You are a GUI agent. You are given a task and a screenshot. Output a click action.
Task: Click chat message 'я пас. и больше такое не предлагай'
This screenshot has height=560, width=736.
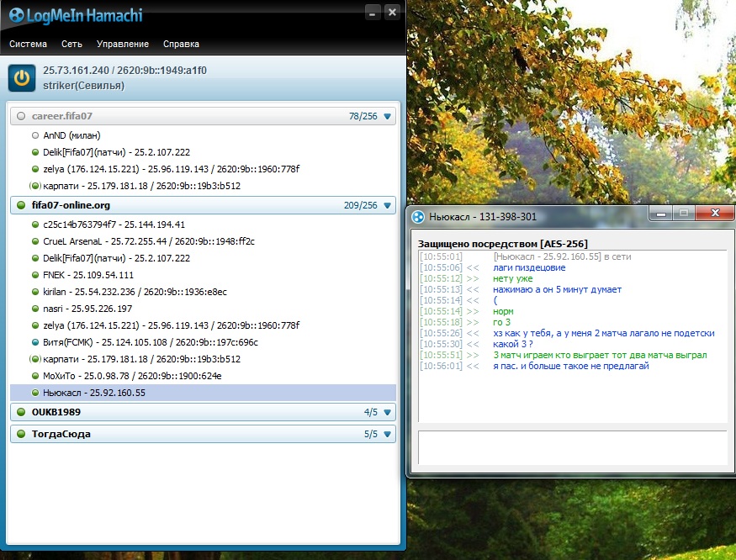[571, 366]
